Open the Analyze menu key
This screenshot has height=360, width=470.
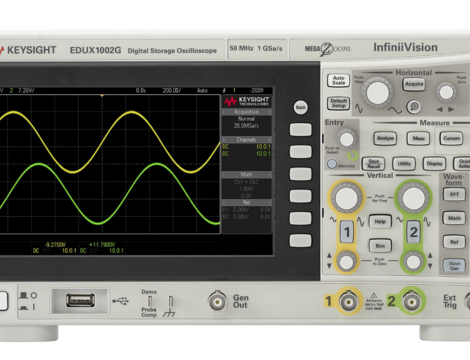click(385, 138)
